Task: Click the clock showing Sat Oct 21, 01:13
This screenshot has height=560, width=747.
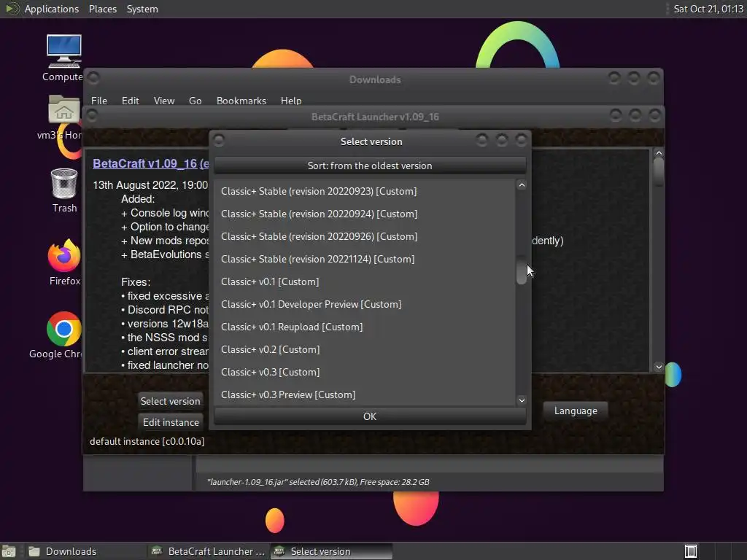Action: 708,9
